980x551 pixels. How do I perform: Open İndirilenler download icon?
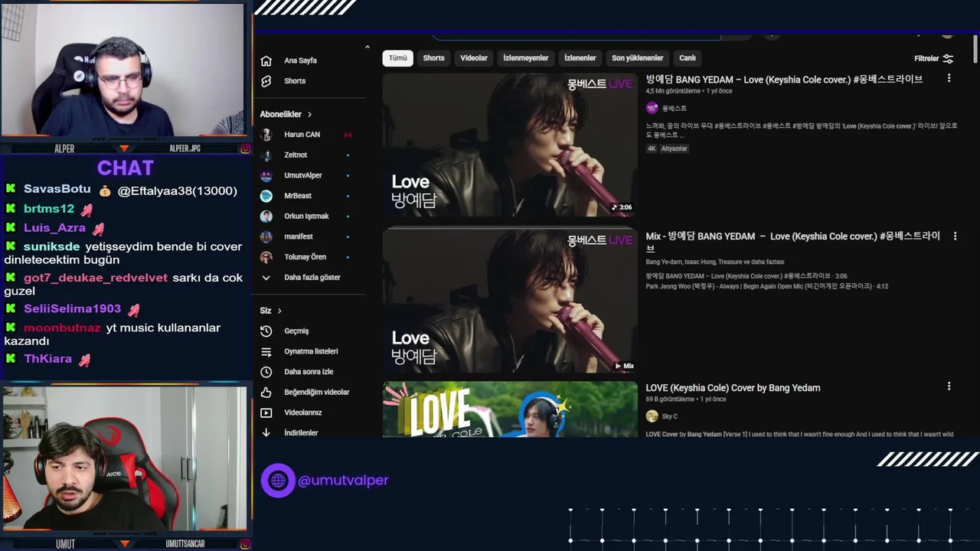266,433
